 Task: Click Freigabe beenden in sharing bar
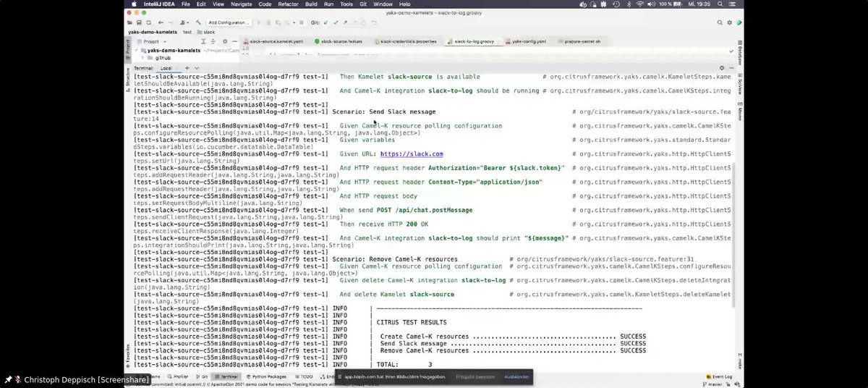[x=476, y=377]
